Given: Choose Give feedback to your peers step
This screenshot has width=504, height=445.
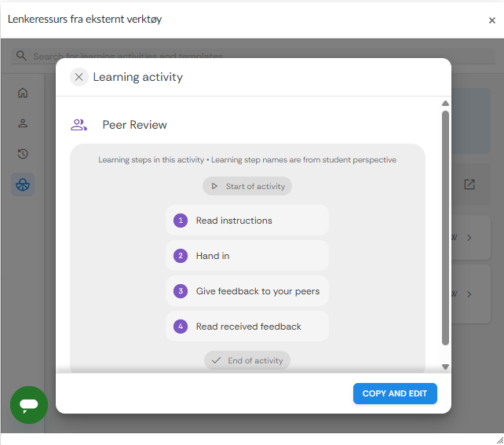Looking at the screenshot, I should (x=247, y=291).
